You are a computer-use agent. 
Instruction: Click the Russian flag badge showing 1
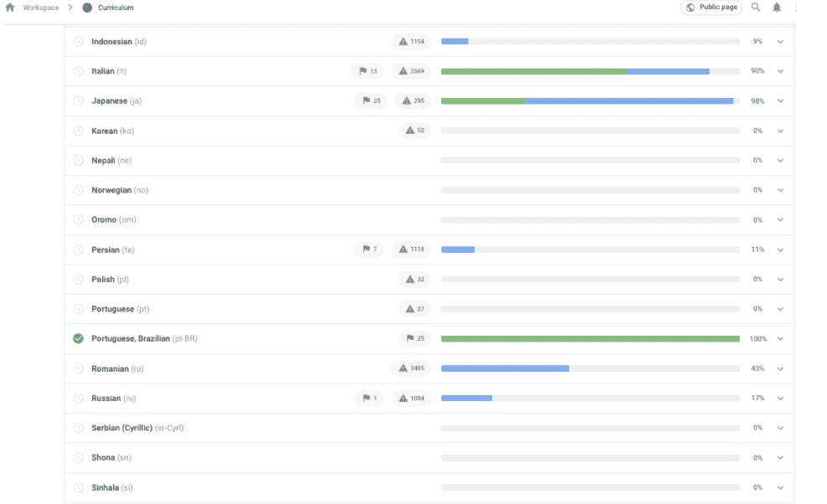tap(368, 399)
